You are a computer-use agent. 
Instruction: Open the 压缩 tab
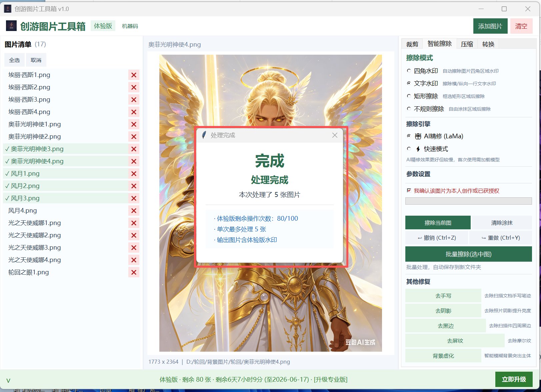coord(467,44)
